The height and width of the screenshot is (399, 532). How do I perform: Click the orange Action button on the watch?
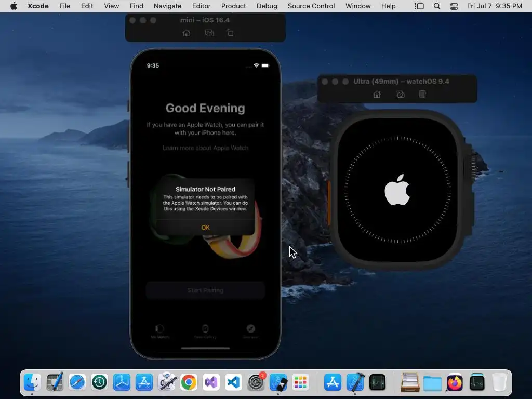[329, 203]
